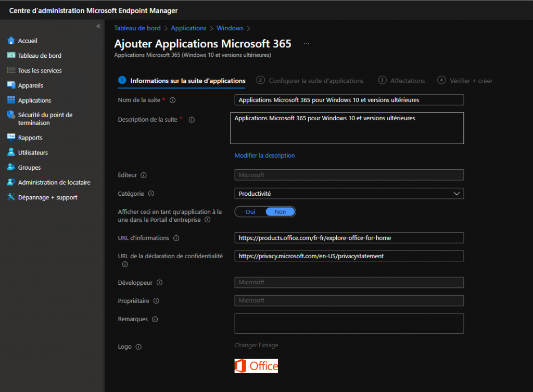
Task: Click the Applications grid icon in sidebar
Action: pos(11,100)
